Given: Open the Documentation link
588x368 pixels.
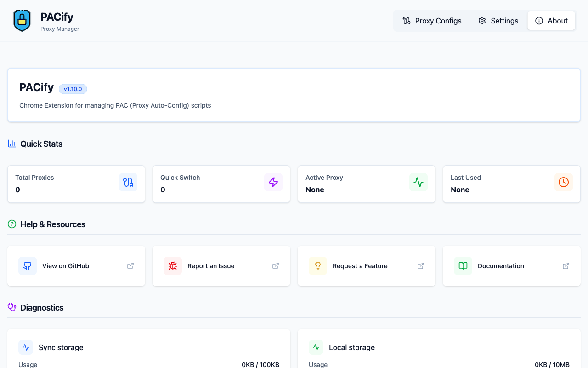Looking at the screenshot, I should (512, 266).
